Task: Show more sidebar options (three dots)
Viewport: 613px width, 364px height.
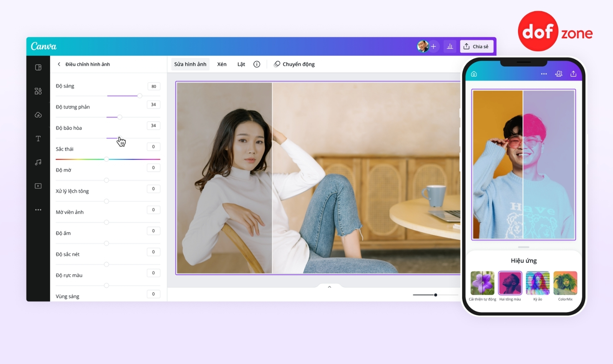Action: click(38, 210)
